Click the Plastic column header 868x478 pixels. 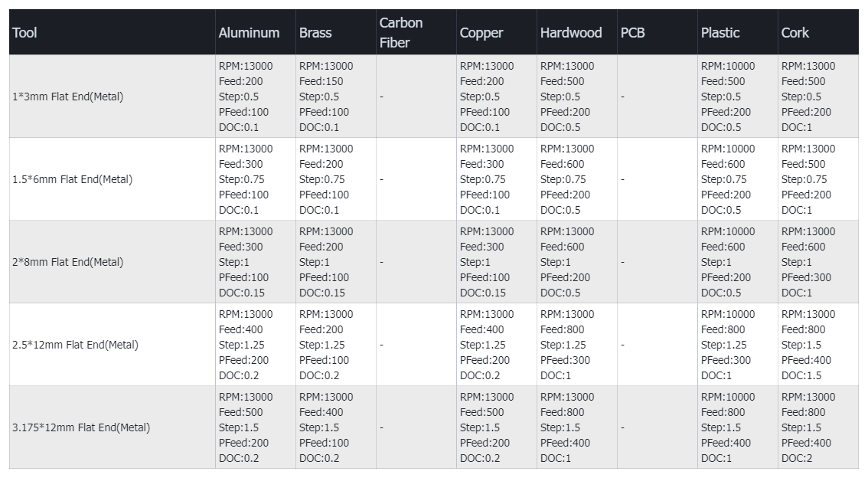[720, 33]
